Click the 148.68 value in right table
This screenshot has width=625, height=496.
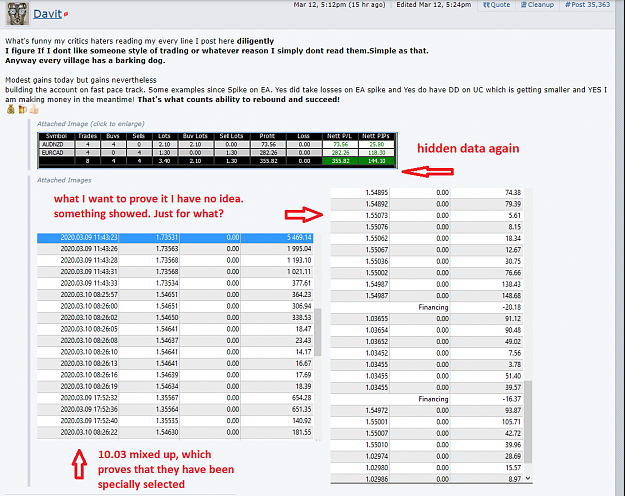coord(513,296)
